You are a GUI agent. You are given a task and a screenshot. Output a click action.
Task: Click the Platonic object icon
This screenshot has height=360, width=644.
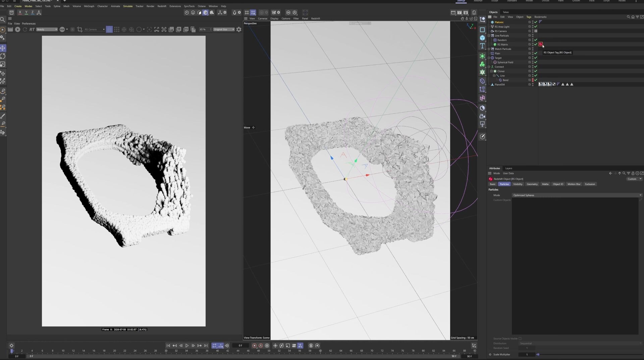[x=492, y=22]
